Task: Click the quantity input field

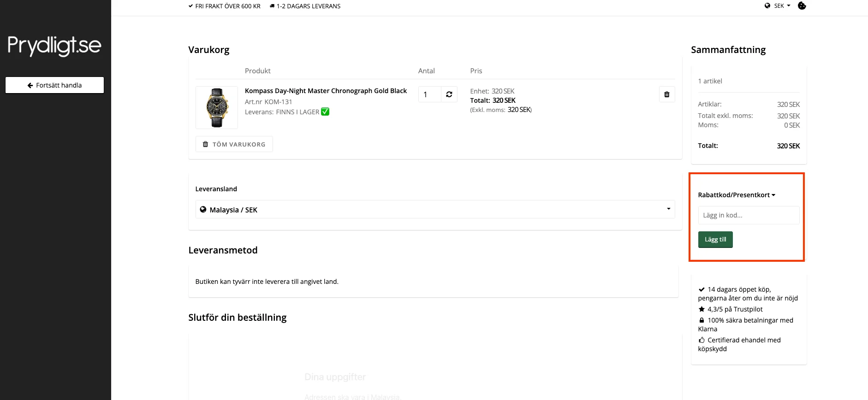Action: (429, 94)
